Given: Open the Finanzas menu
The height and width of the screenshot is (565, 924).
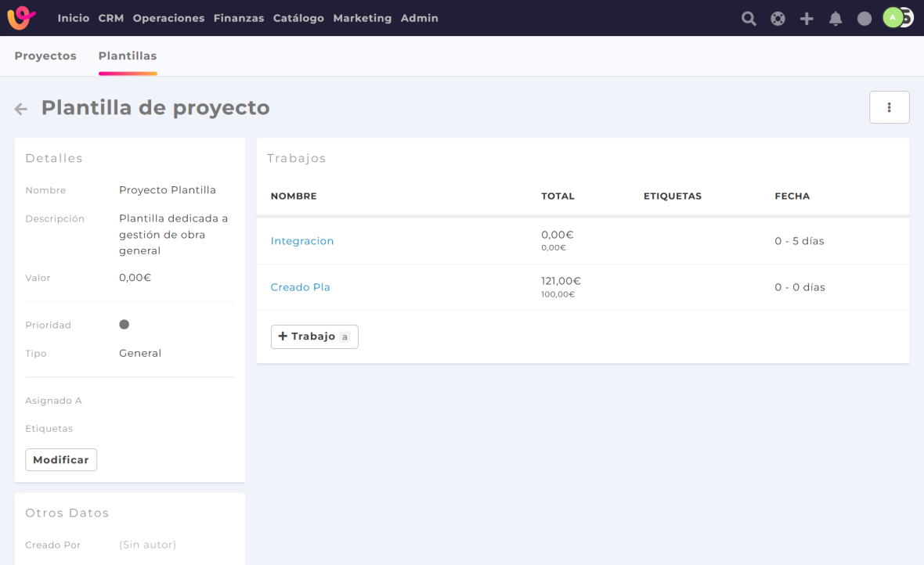Looking at the screenshot, I should tap(238, 18).
